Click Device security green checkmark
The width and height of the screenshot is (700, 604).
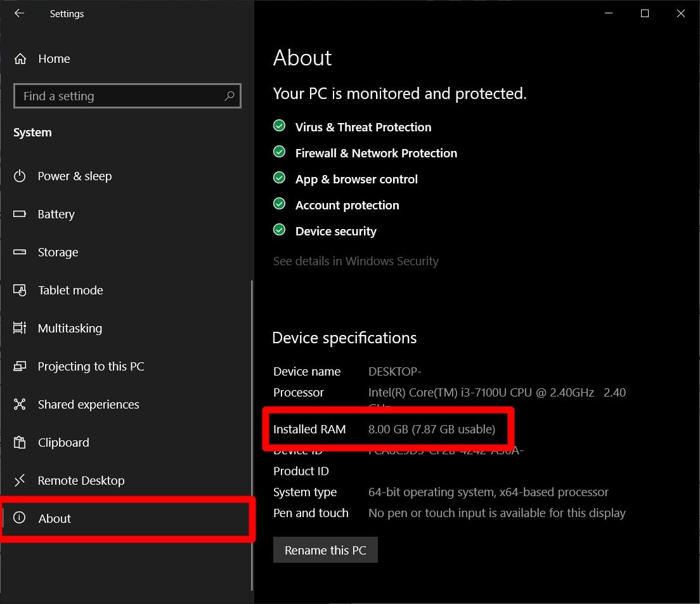coord(280,230)
